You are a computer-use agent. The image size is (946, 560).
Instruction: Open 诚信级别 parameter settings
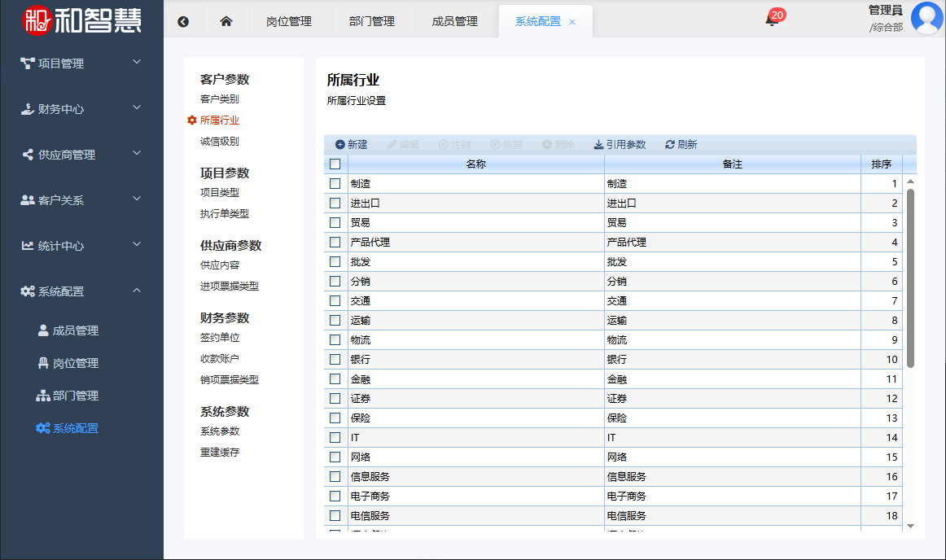(x=220, y=141)
